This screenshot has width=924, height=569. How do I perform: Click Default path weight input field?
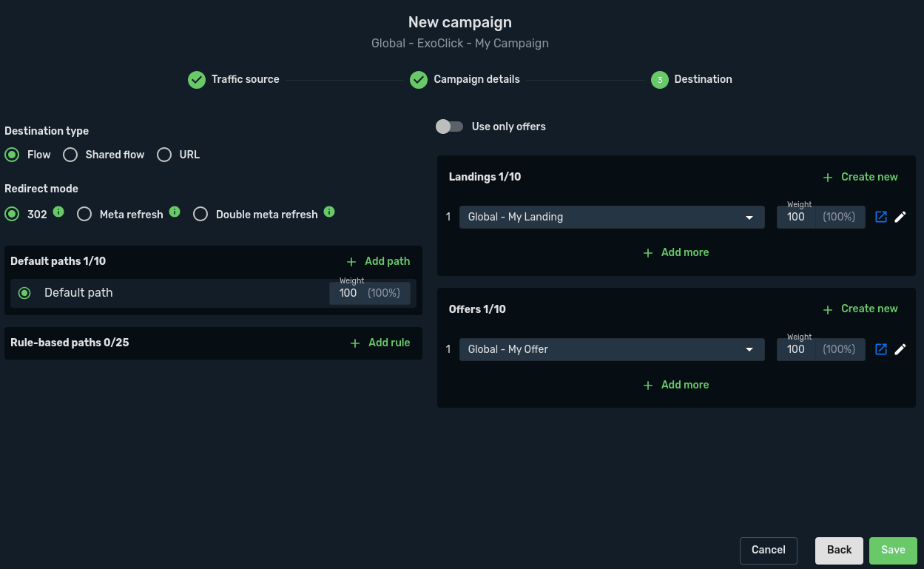pos(348,293)
